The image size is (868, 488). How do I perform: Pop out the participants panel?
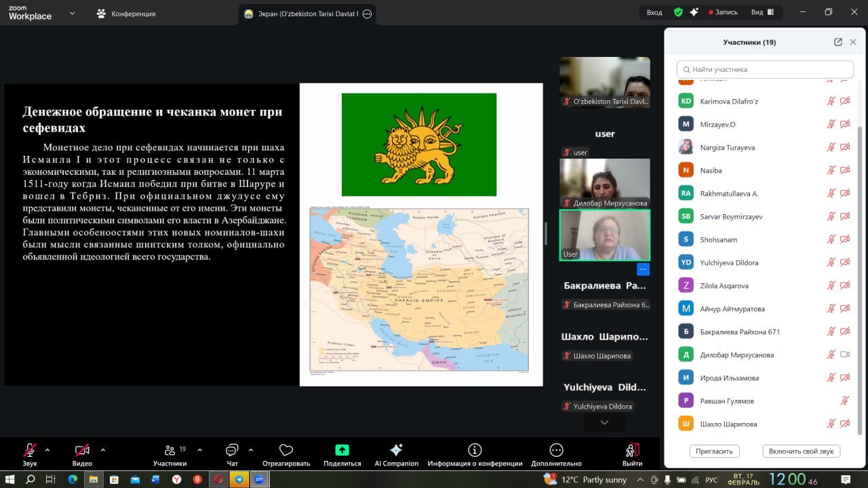[838, 42]
